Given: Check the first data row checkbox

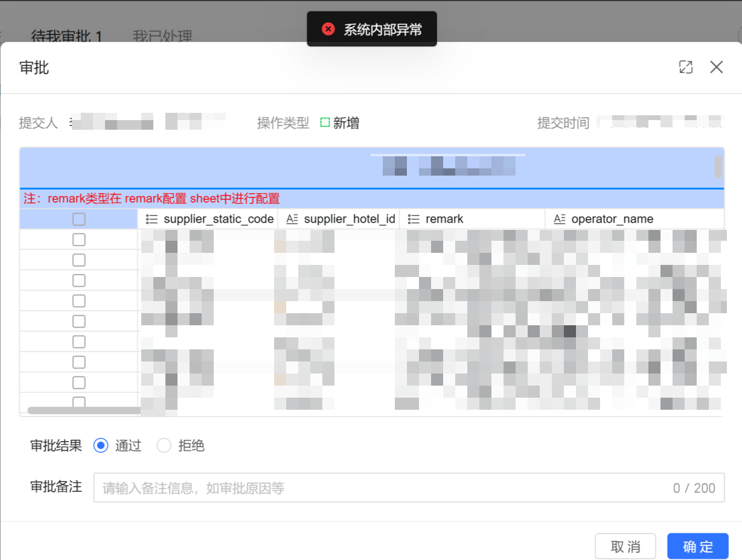Looking at the screenshot, I should point(78,240).
